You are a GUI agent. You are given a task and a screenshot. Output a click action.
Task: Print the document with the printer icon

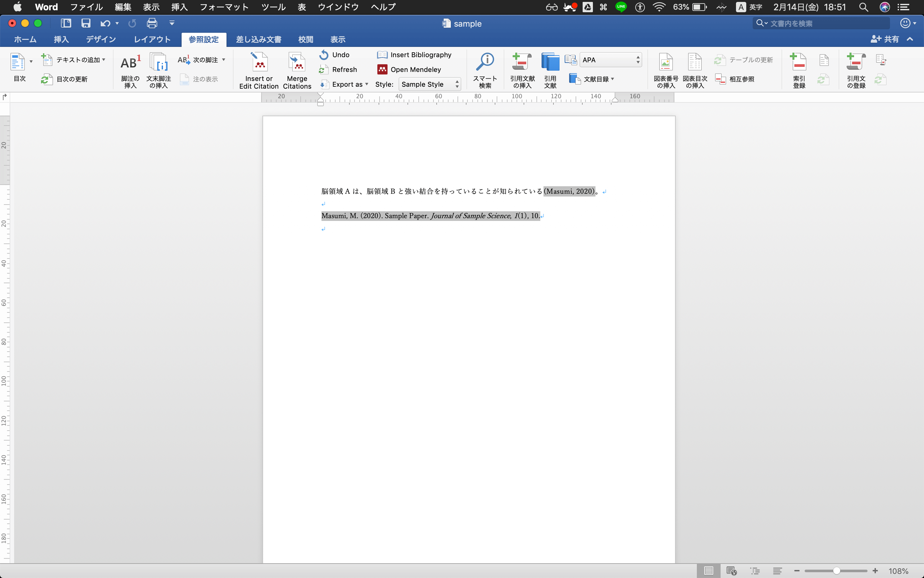coord(152,23)
